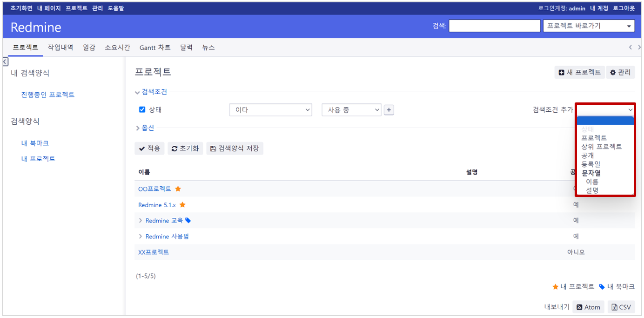Open the 검색조건 추가 dropdown
The width and height of the screenshot is (644, 318).
[x=605, y=109]
